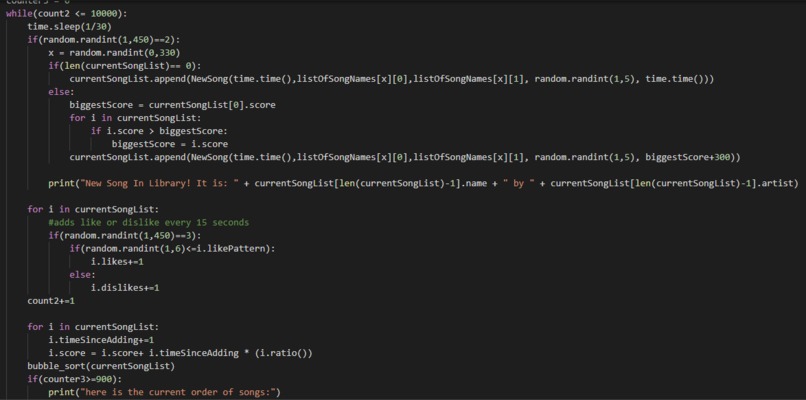Click print "here is the current order of songs:"

pyautogui.click(x=164, y=392)
